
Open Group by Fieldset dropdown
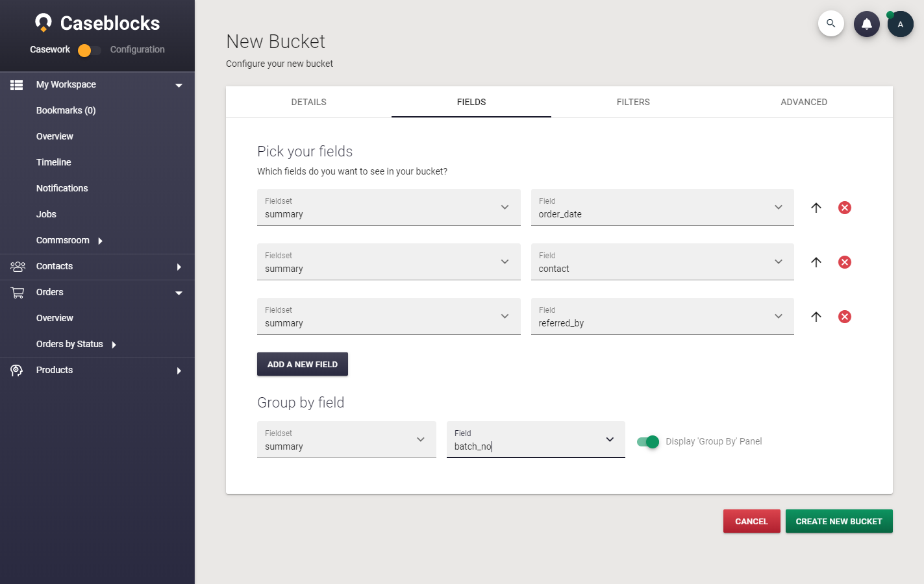(347, 440)
